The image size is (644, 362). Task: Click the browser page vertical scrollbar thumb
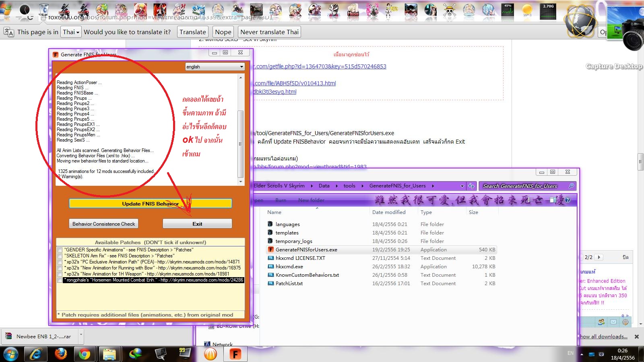[x=640, y=162]
